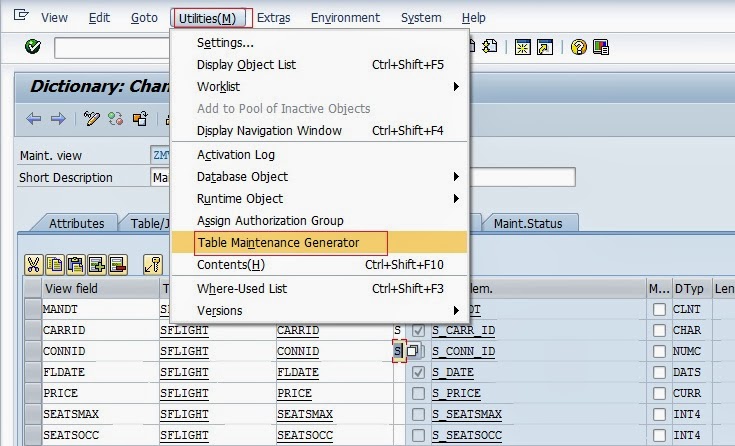Switch to the Maint.Status tab
This screenshot has height=446, width=735.
pyautogui.click(x=535, y=224)
